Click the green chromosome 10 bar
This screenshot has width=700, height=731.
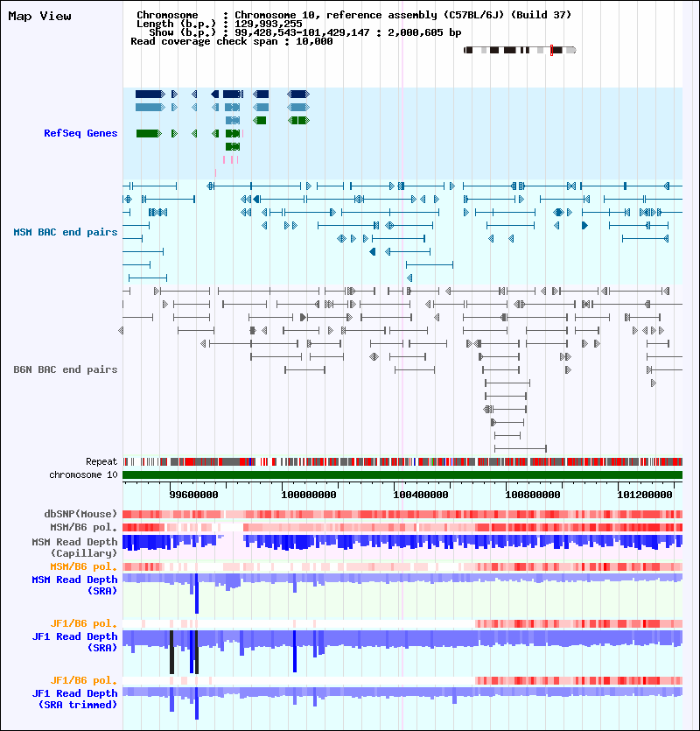pyautogui.click(x=402, y=475)
